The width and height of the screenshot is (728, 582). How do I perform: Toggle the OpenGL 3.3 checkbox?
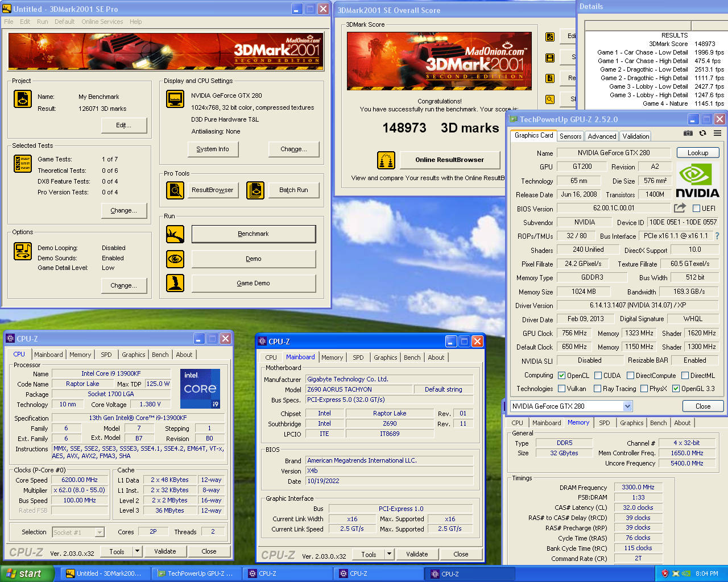[676, 389]
